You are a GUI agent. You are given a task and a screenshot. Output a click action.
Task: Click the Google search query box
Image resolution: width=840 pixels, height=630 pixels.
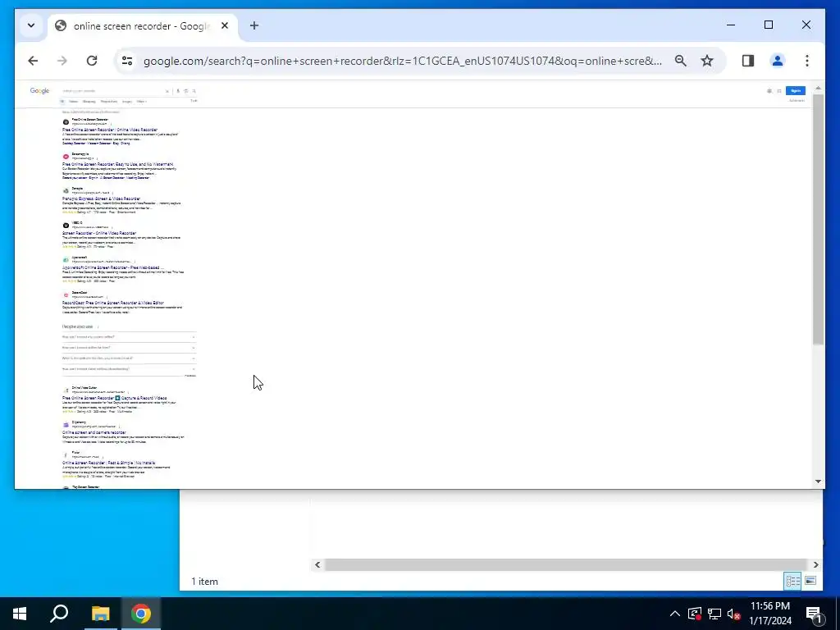tap(112, 91)
